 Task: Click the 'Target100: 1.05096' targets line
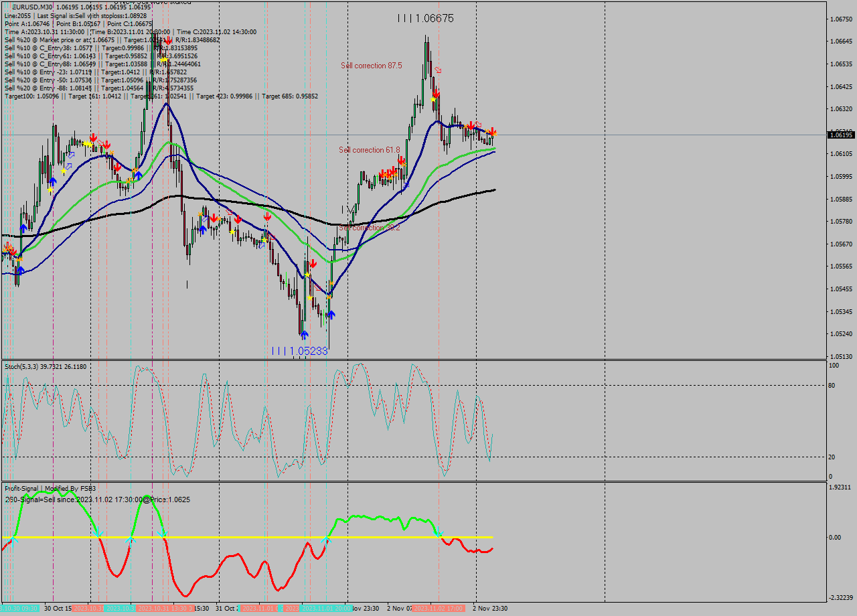(x=161, y=96)
